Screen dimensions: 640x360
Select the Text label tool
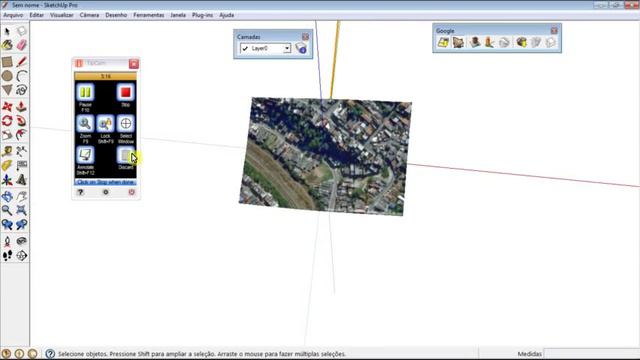pyautogui.click(x=22, y=165)
